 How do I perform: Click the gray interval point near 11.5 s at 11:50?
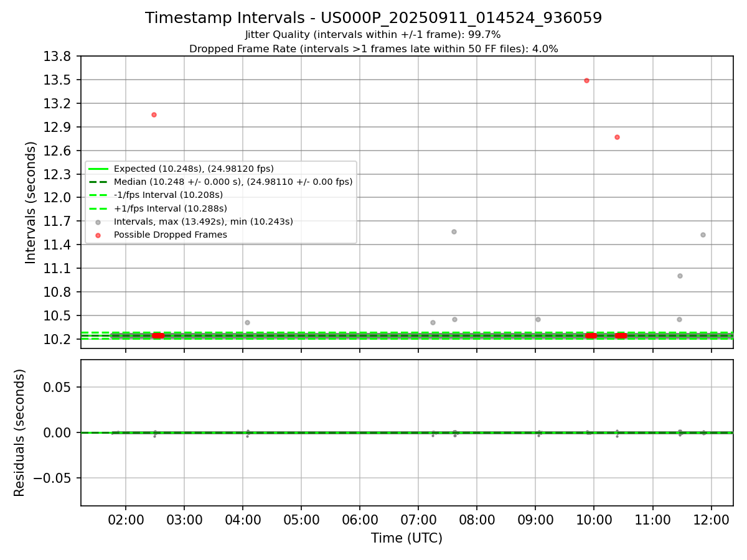[703, 235]
